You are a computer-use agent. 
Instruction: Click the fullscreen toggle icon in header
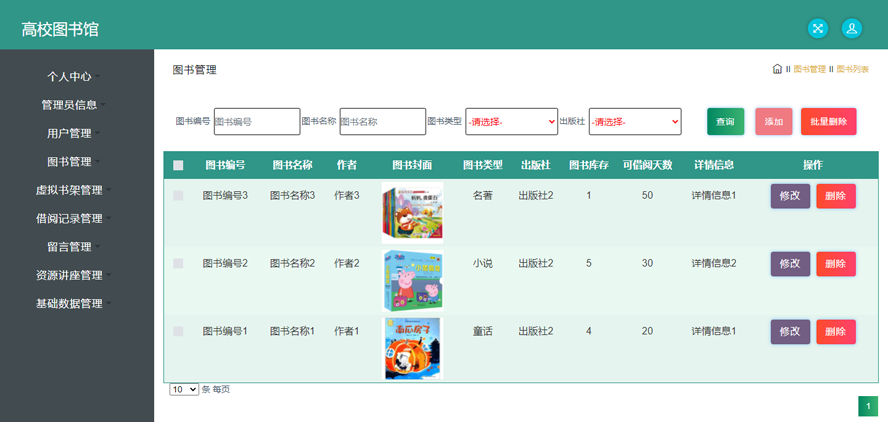coord(818,28)
